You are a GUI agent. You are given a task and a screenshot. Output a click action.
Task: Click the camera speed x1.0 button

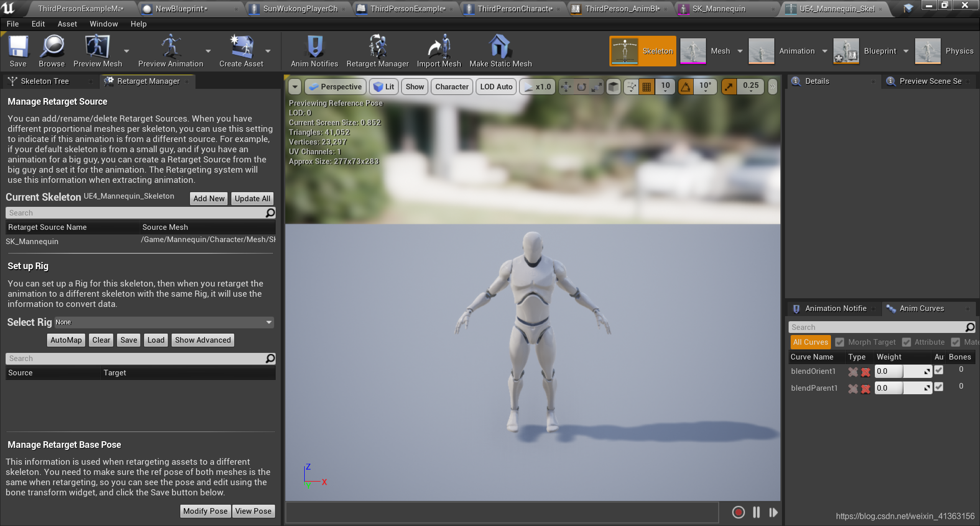click(537, 87)
